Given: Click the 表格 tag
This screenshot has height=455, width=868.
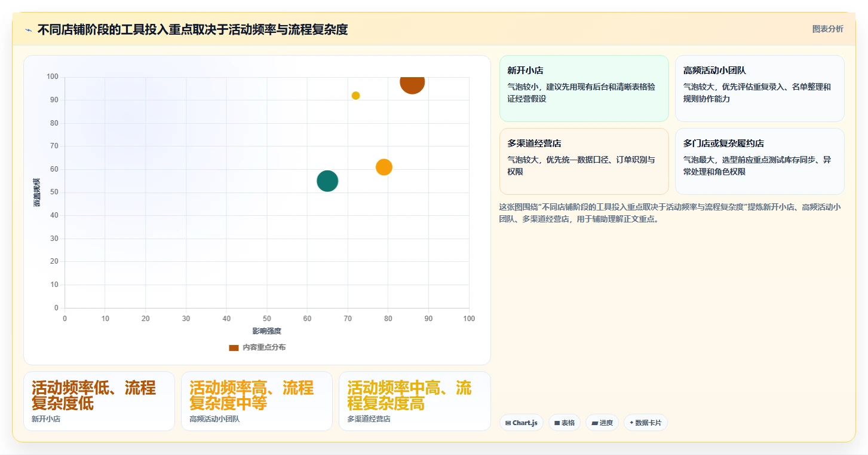Looking at the screenshot, I should coord(564,423).
